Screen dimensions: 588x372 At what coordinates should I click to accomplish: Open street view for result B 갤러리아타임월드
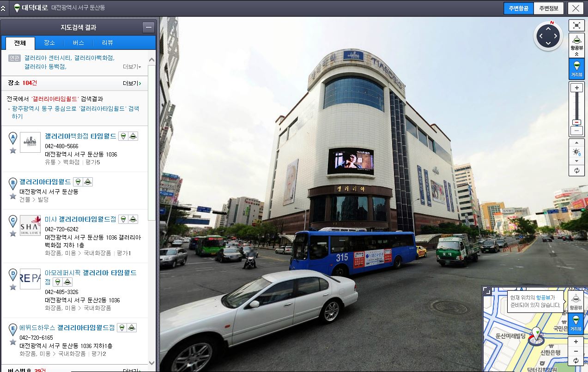tap(78, 182)
